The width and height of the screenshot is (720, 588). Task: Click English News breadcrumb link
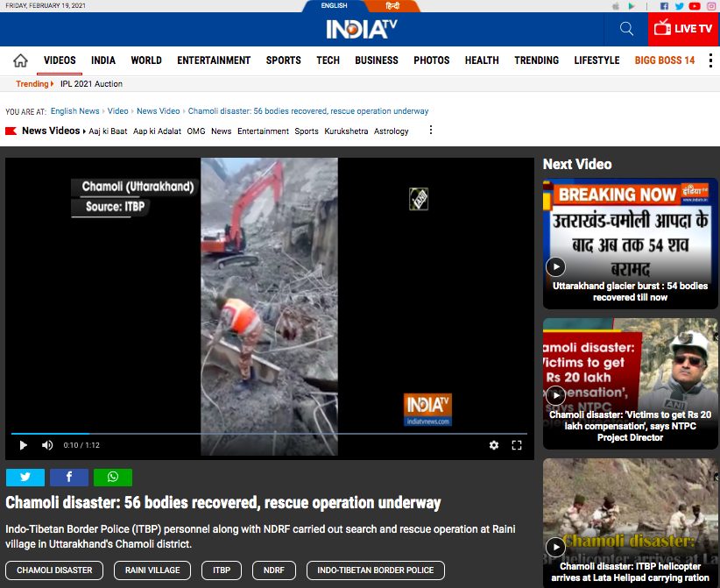(74, 110)
